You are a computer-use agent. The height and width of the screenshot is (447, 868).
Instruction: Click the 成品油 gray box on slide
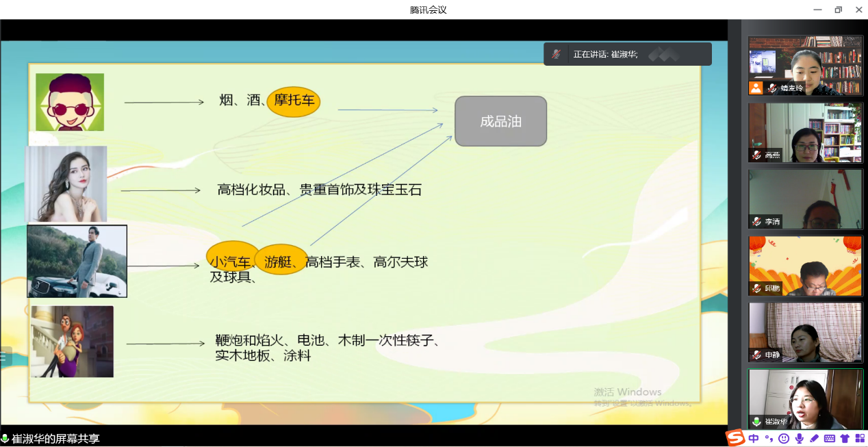(x=501, y=121)
